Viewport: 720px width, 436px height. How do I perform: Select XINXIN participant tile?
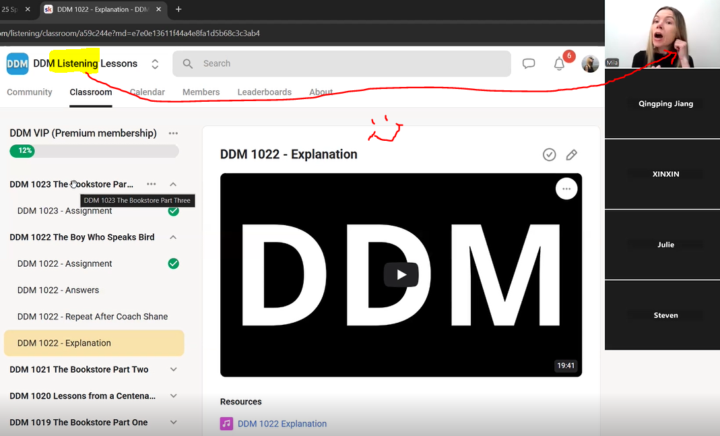tap(662, 174)
